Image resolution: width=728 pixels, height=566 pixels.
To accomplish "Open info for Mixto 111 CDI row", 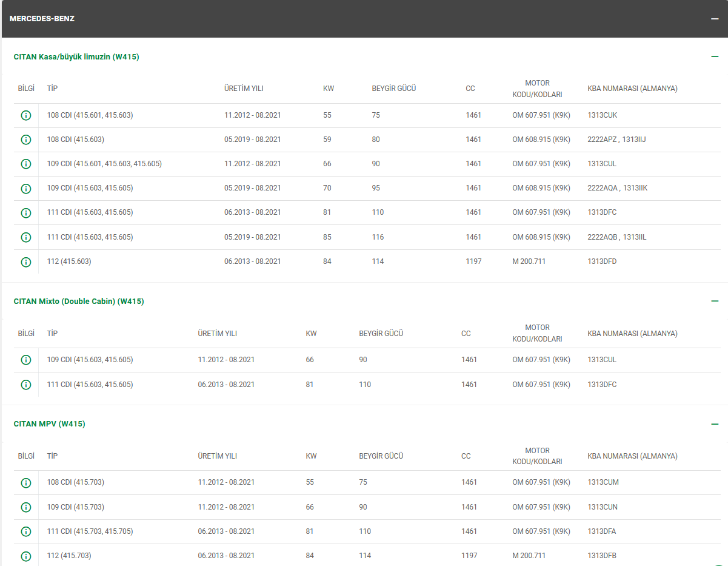I will tap(25, 385).
